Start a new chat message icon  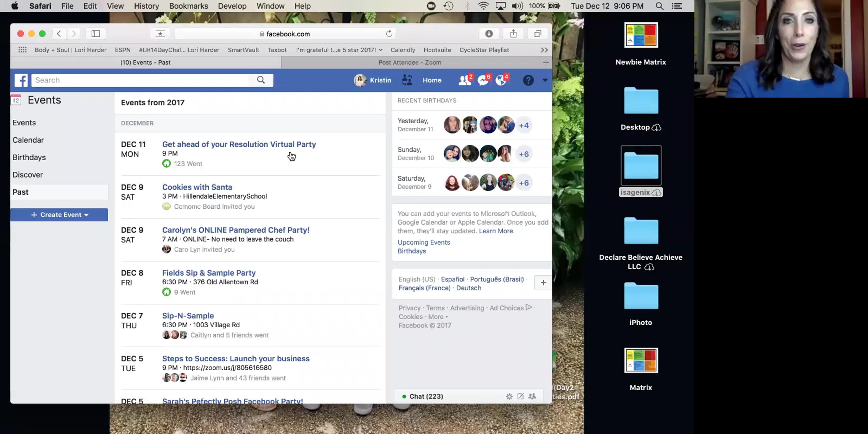pos(520,396)
